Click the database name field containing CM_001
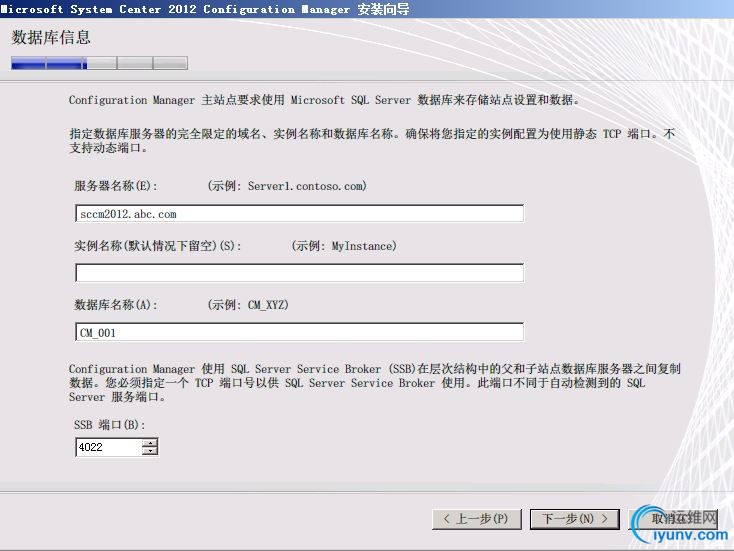The image size is (734, 551). click(300, 332)
